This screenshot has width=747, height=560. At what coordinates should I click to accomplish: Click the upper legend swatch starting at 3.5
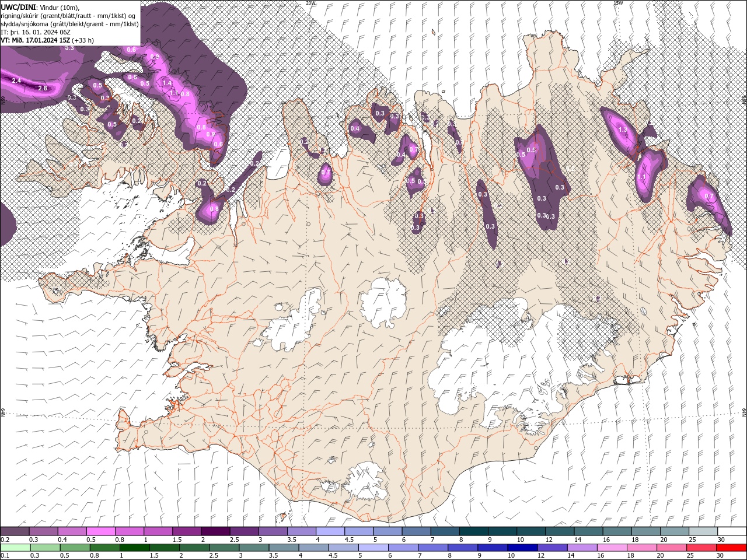pyautogui.click(x=301, y=531)
